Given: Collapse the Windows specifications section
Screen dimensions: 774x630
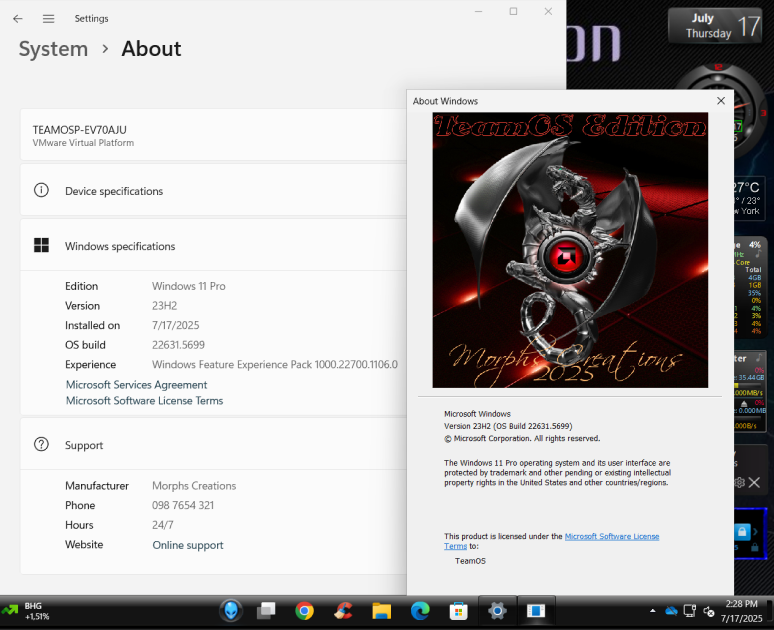Looking at the screenshot, I should 213,245.
